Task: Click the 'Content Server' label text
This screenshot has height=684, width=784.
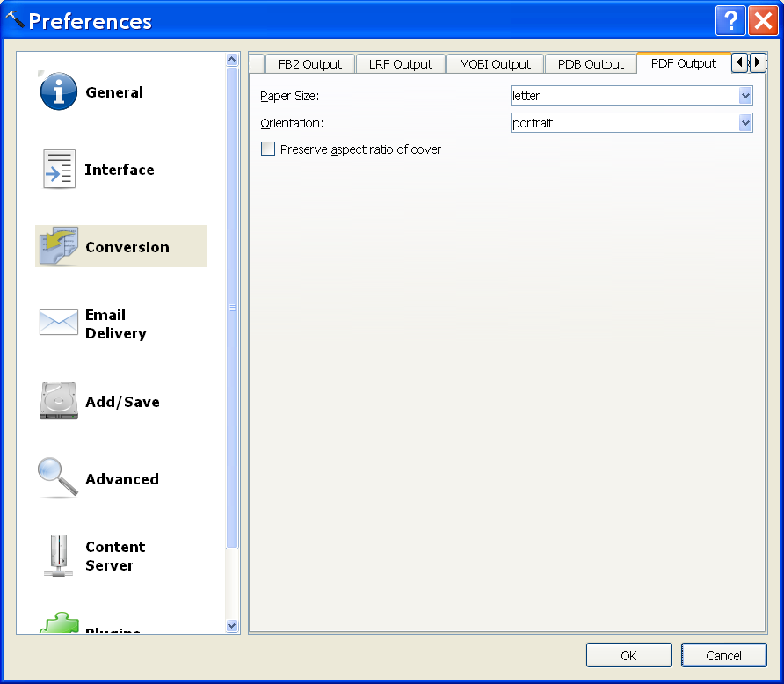Action: pos(115,556)
